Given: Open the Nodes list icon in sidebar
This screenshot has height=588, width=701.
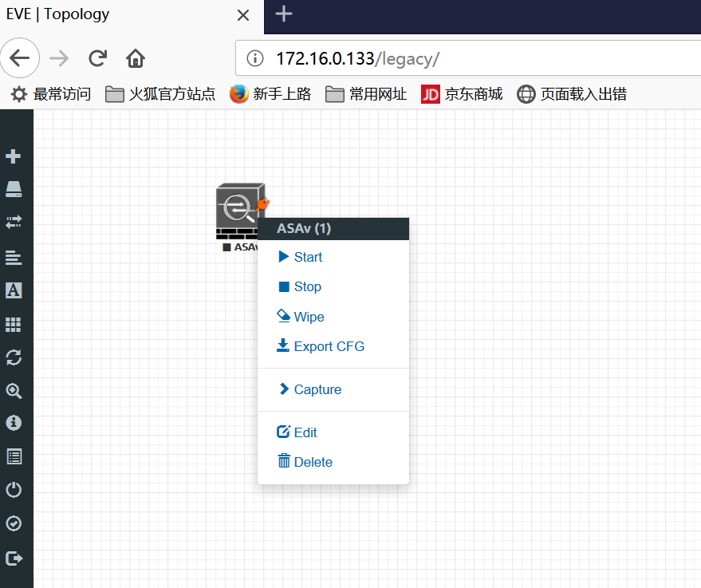Looking at the screenshot, I should coord(14,189).
